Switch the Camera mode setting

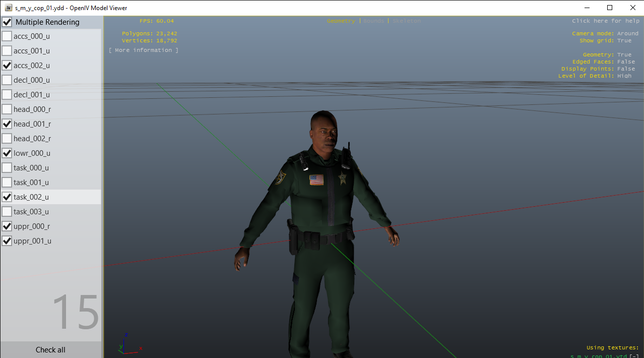pos(627,34)
